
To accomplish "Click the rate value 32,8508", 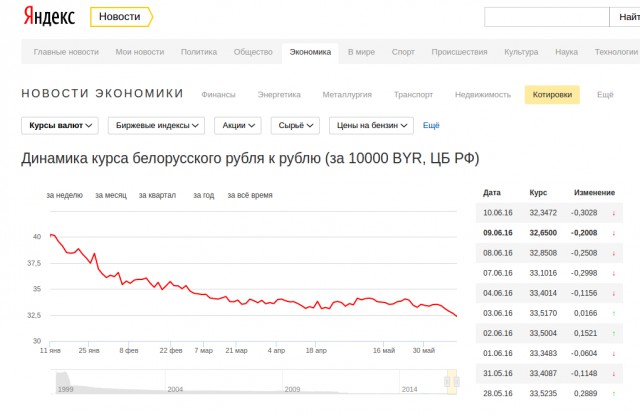I will 543,253.
